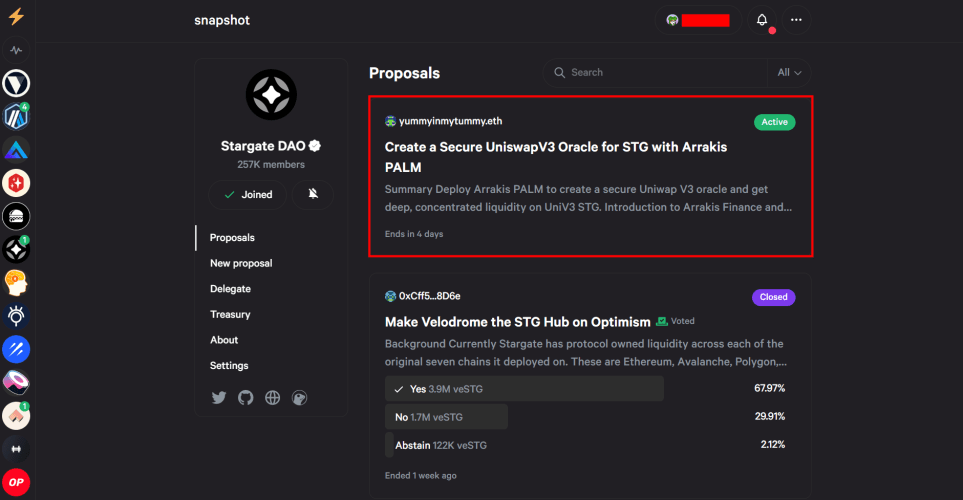Image resolution: width=963 pixels, height=500 pixels.
Task: Click the Proposals page heading
Action: [x=404, y=73]
